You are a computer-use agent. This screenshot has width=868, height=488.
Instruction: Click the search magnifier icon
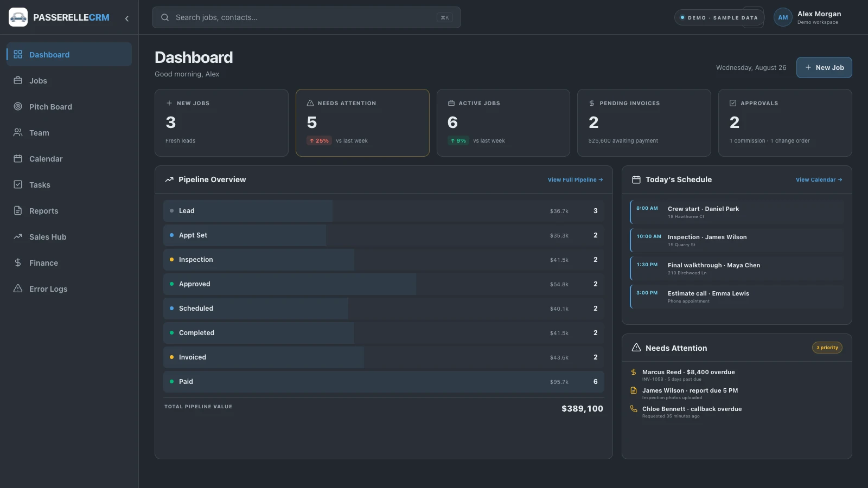tap(165, 17)
